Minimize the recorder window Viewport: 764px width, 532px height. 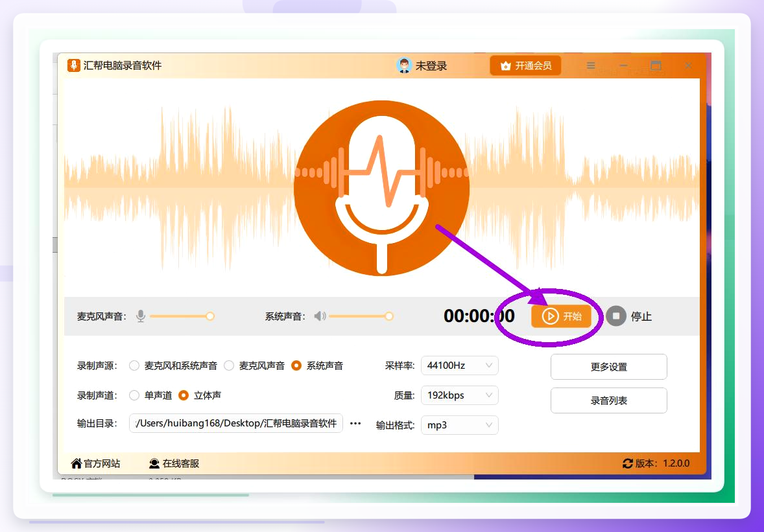pyautogui.click(x=623, y=65)
